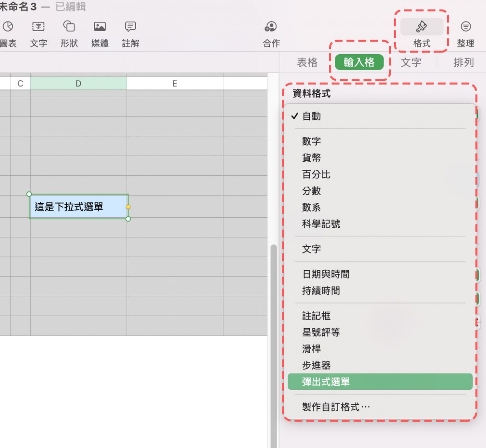
Task: Toggle the Format (格式) paintbrush icon
Action: [x=422, y=27]
